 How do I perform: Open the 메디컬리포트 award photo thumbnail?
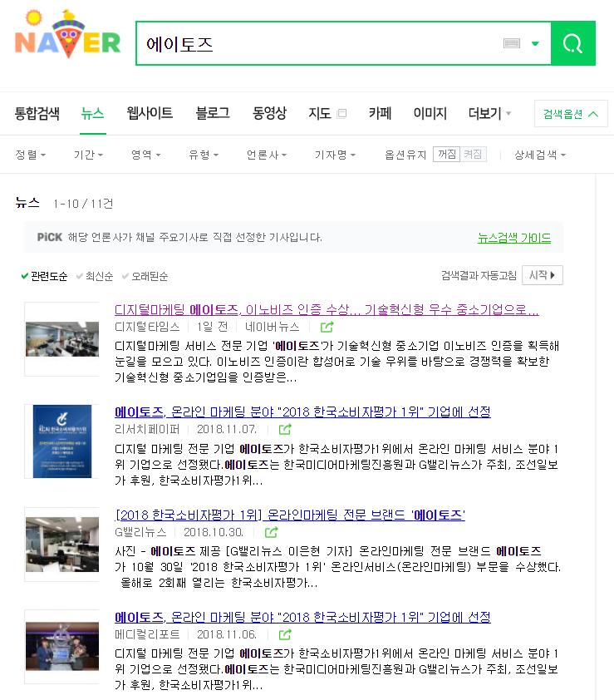[62, 647]
